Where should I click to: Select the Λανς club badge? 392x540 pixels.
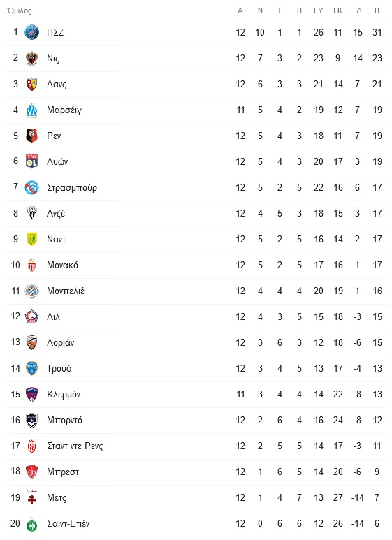coord(31,84)
